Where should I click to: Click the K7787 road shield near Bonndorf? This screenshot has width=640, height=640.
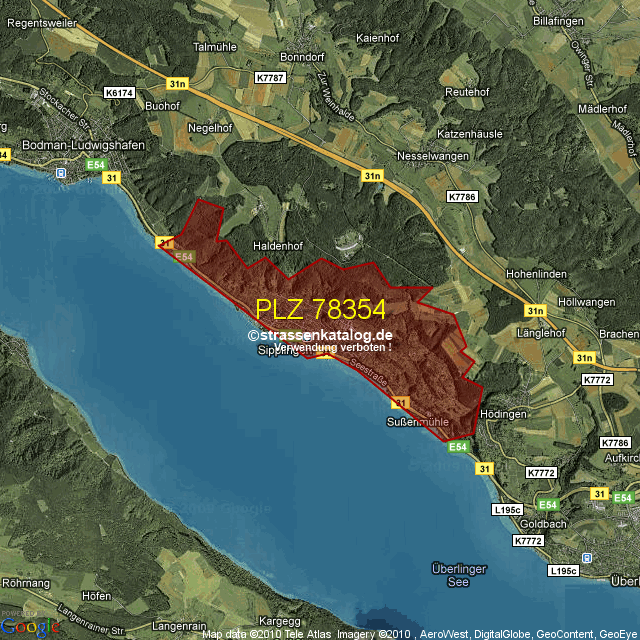(x=269, y=77)
